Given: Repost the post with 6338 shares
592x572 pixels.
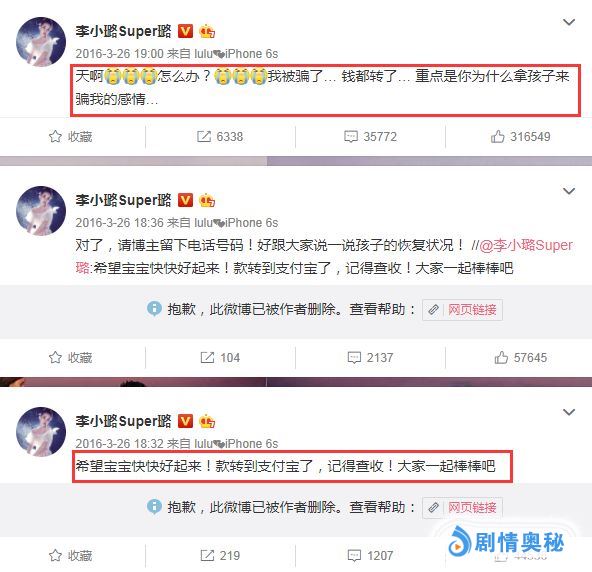Looking at the screenshot, I should tap(220, 137).
